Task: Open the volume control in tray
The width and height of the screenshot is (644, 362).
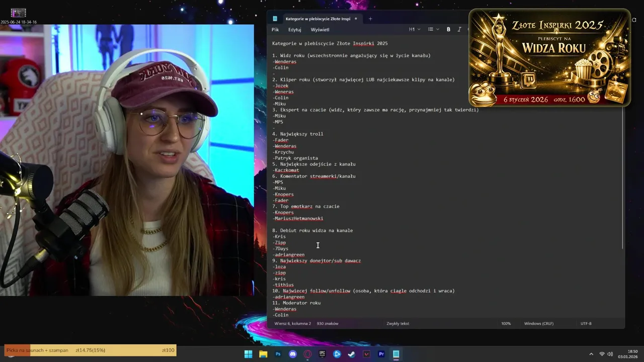Action: pos(610,354)
